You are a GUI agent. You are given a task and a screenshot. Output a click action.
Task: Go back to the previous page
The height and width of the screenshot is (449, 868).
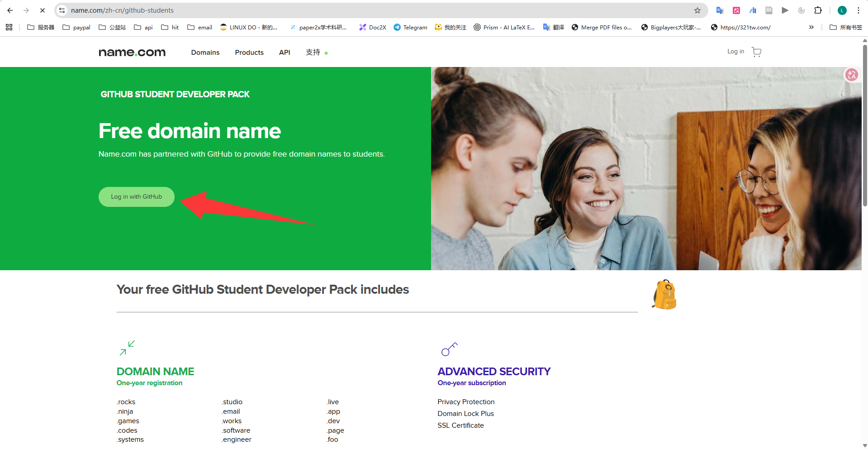[x=10, y=10]
